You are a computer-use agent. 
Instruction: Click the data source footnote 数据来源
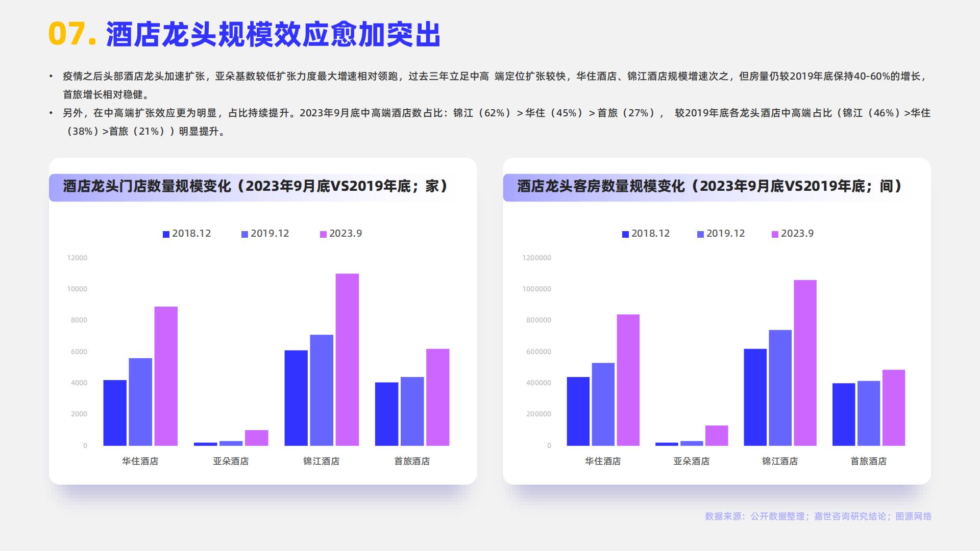click(818, 516)
